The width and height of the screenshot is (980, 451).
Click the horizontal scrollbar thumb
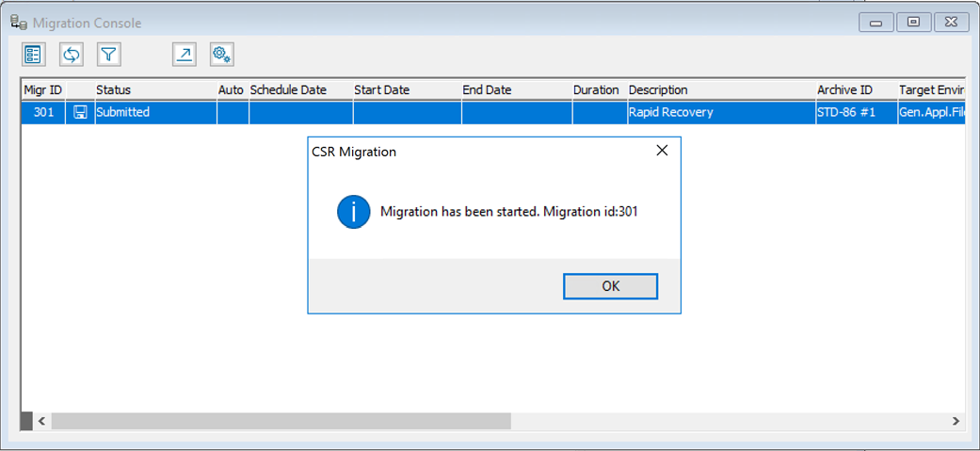pyautogui.click(x=281, y=421)
